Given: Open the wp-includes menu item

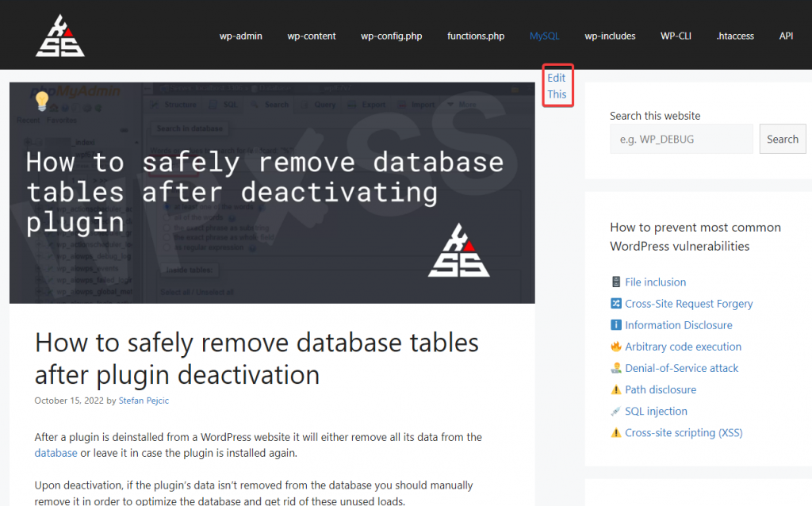Looking at the screenshot, I should tap(610, 36).
